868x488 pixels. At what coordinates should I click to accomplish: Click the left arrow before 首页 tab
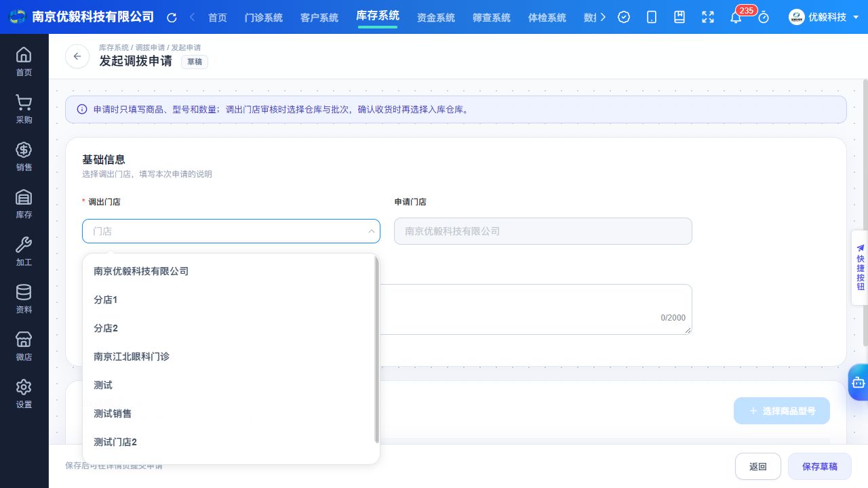pyautogui.click(x=193, y=17)
